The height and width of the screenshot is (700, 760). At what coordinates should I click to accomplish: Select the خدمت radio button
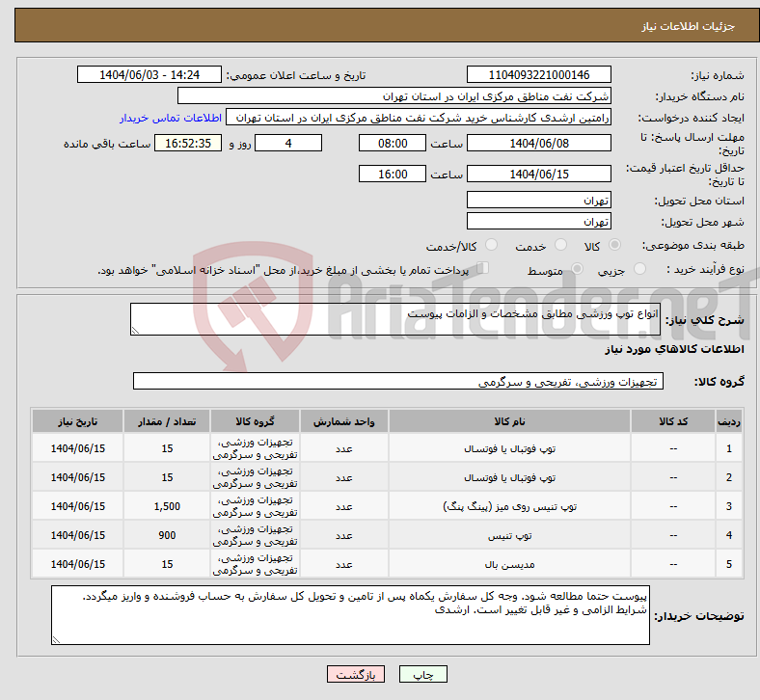pyautogui.click(x=560, y=245)
